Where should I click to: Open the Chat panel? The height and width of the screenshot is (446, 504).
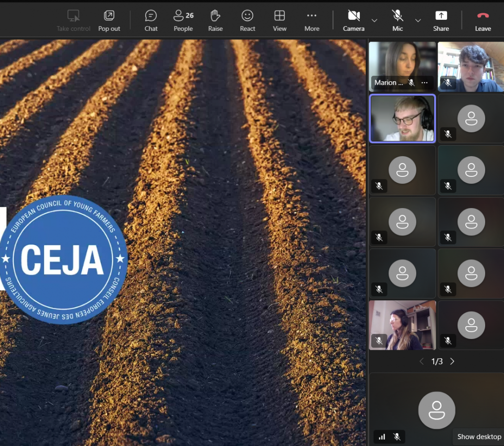click(x=151, y=20)
